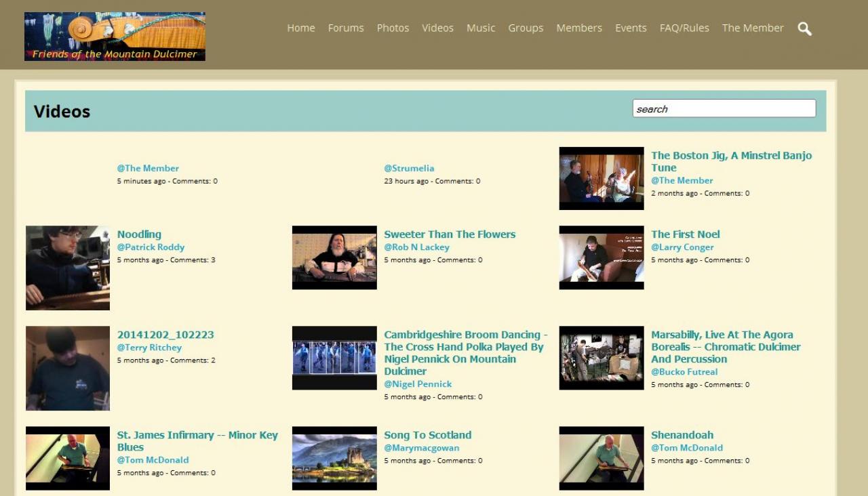Navigate to the Groups page
This screenshot has height=496, width=868.
[x=526, y=28]
